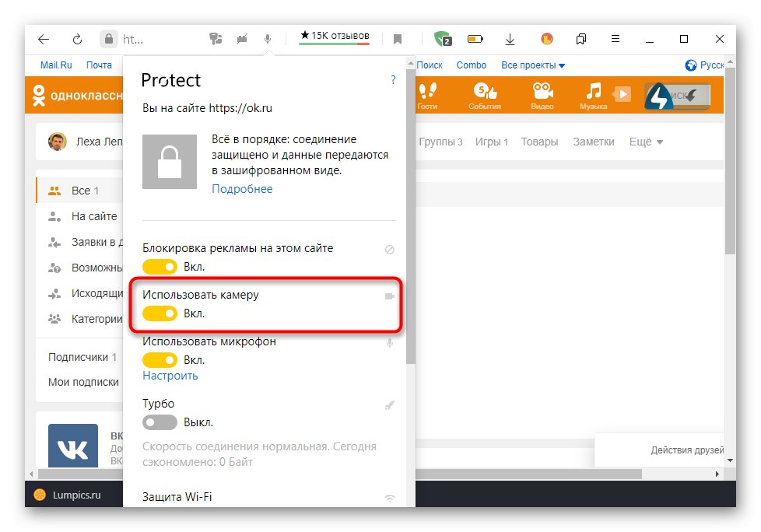Screen dimensions: 761x532
Task: Toggle Использовать микрофон switch
Action: click(x=160, y=360)
